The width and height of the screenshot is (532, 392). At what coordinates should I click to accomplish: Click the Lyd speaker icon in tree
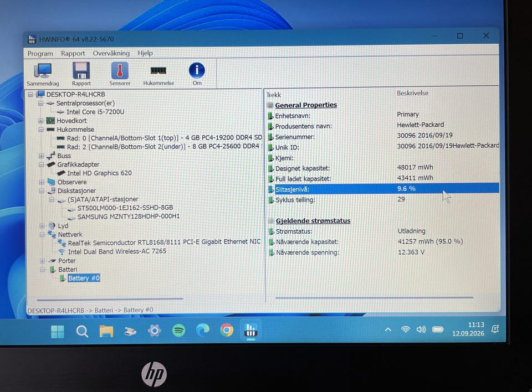52,225
